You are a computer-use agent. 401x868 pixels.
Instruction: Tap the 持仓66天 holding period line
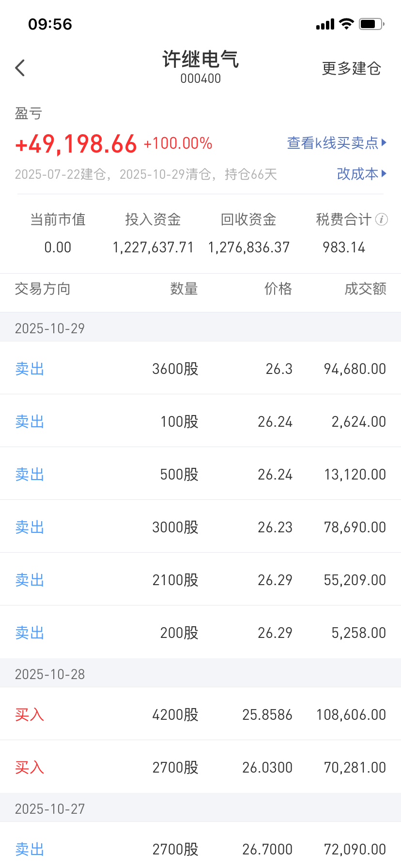click(x=146, y=174)
